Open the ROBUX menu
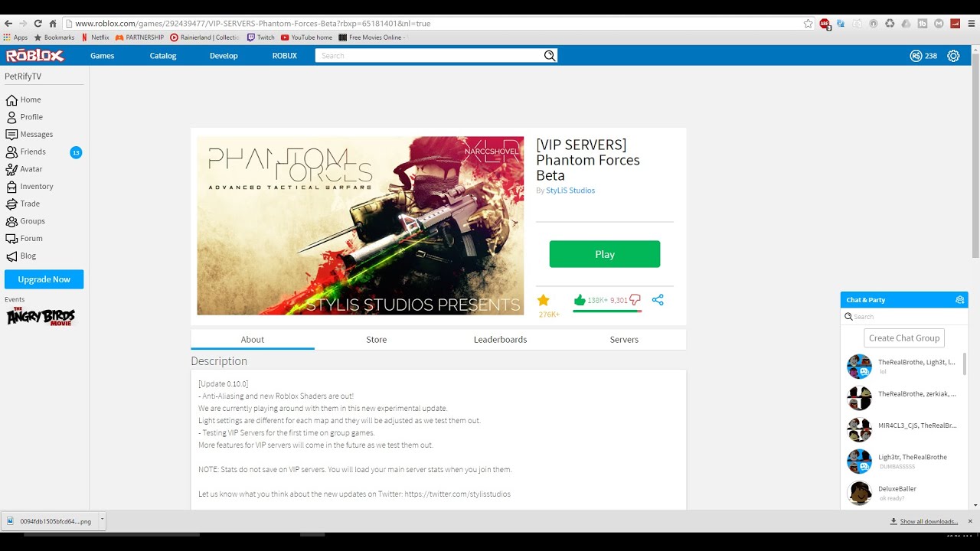980x551 pixels. 285,56
